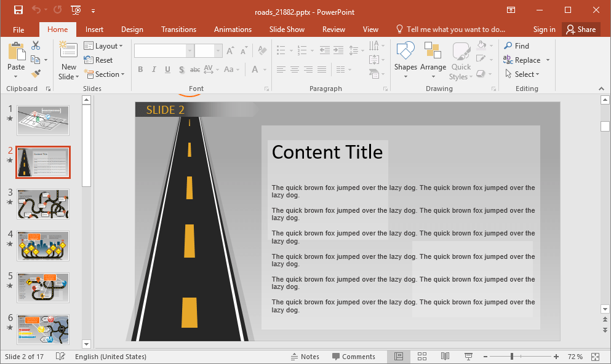Open the Format Painter
611x364 pixels.
34,74
